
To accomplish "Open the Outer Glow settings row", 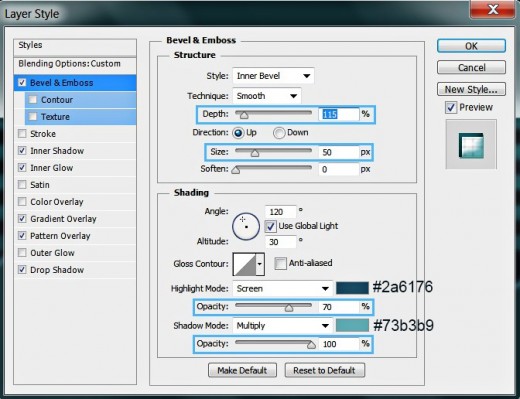I will coord(75,253).
